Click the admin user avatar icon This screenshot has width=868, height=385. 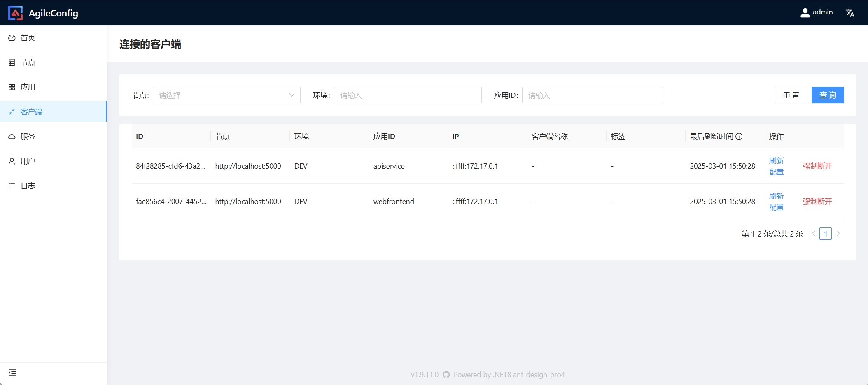pyautogui.click(x=805, y=13)
